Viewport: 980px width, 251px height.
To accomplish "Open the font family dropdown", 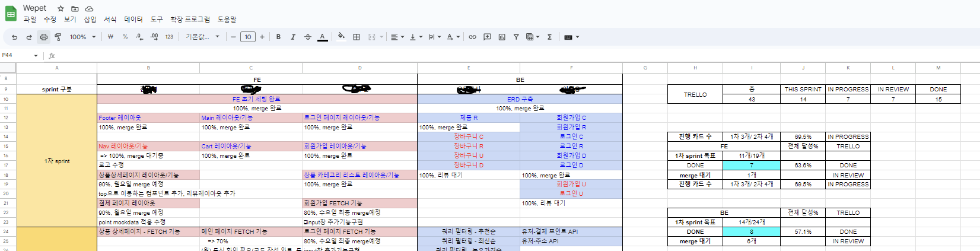I will 202,37.
